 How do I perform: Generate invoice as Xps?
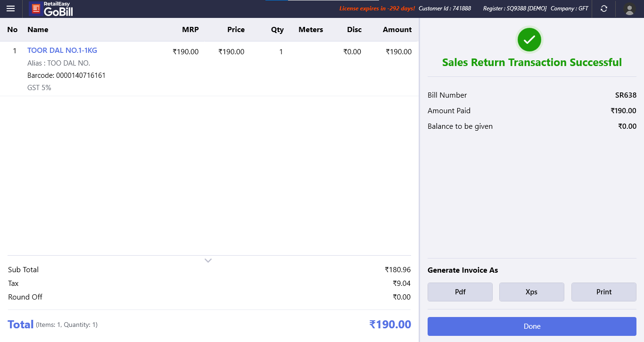[531, 292]
